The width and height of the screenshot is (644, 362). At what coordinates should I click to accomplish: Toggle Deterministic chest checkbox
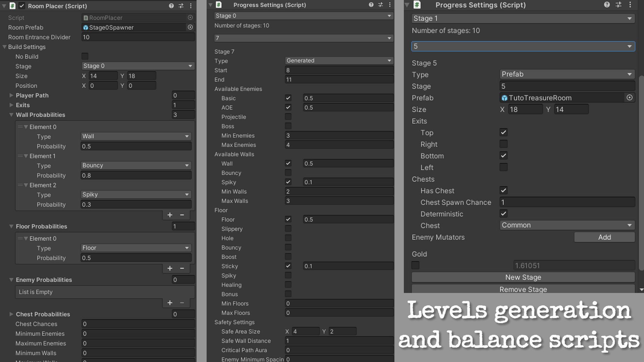tap(503, 214)
